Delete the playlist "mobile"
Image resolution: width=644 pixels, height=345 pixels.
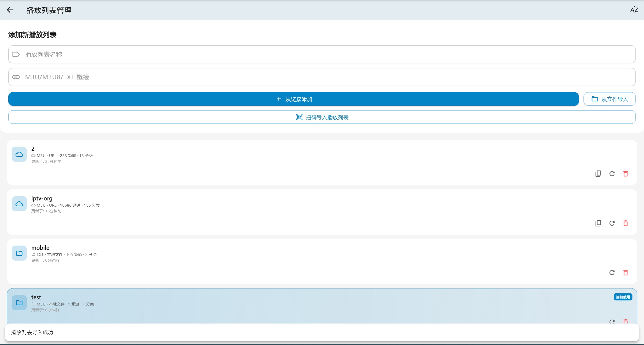[x=626, y=272]
